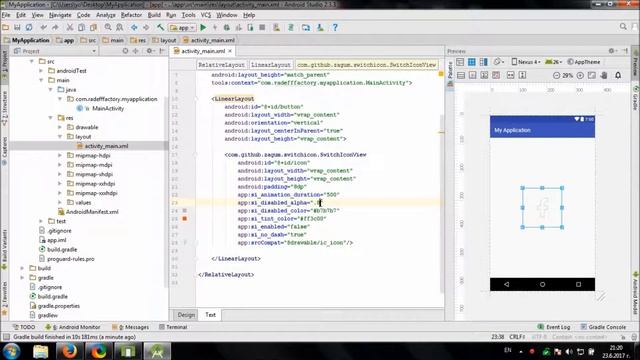Click the Help question mark icon
This screenshot has width=640, height=360.
[x=335, y=28]
